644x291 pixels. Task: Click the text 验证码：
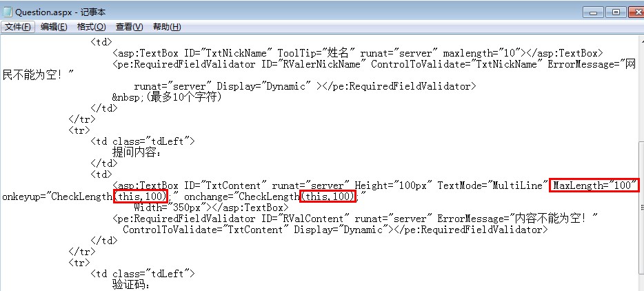[x=132, y=285]
